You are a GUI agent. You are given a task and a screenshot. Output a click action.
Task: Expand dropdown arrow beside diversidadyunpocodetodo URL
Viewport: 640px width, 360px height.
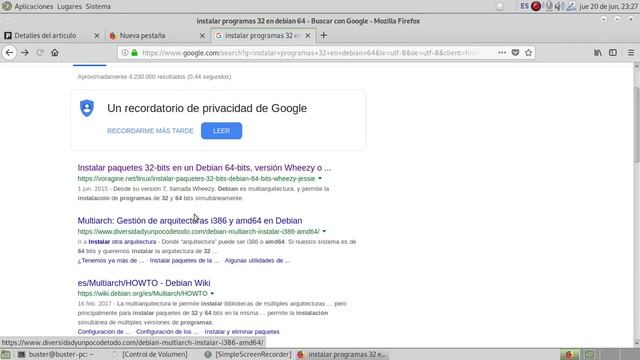324,231
